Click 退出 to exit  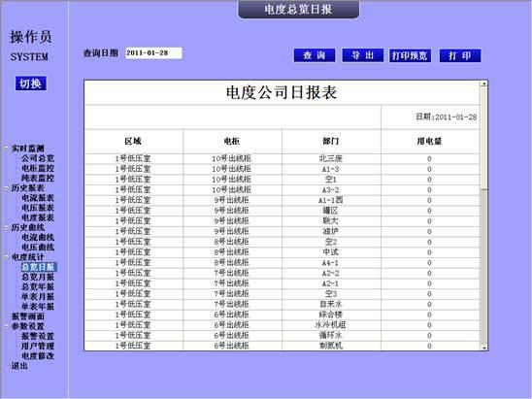click(x=19, y=366)
